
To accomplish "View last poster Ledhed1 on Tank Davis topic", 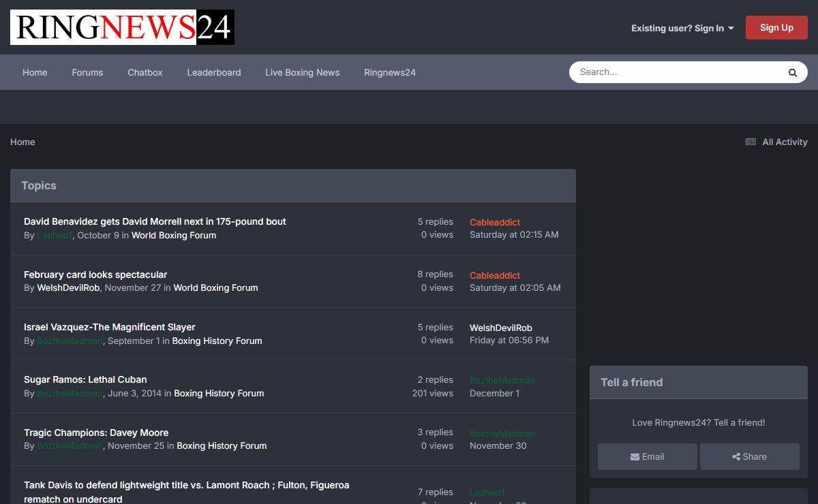I will (x=487, y=492).
